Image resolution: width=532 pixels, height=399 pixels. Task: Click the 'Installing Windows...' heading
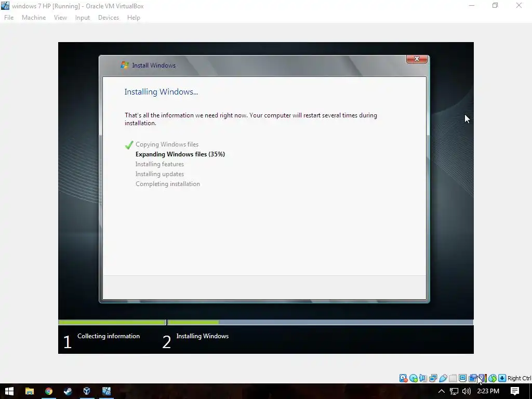[161, 92]
